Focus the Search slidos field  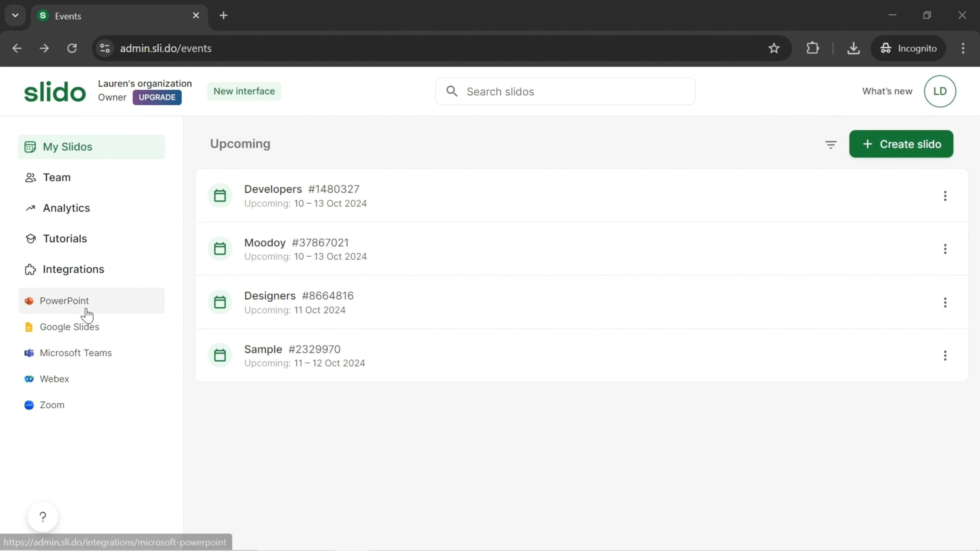[571, 92]
